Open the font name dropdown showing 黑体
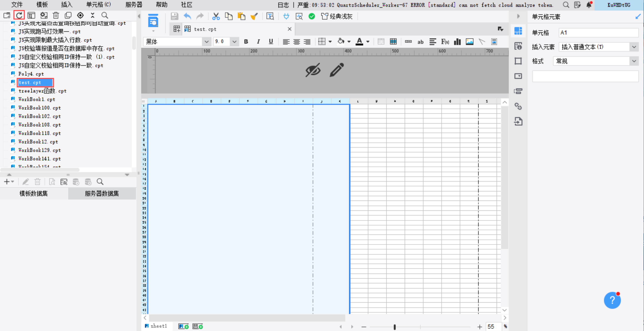Image resolution: width=644 pixels, height=331 pixels. click(206, 42)
